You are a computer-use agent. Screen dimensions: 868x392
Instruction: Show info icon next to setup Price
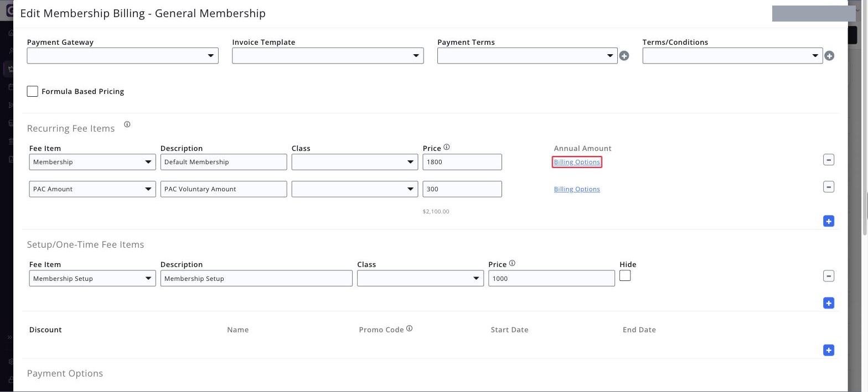[x=512, y=263]
